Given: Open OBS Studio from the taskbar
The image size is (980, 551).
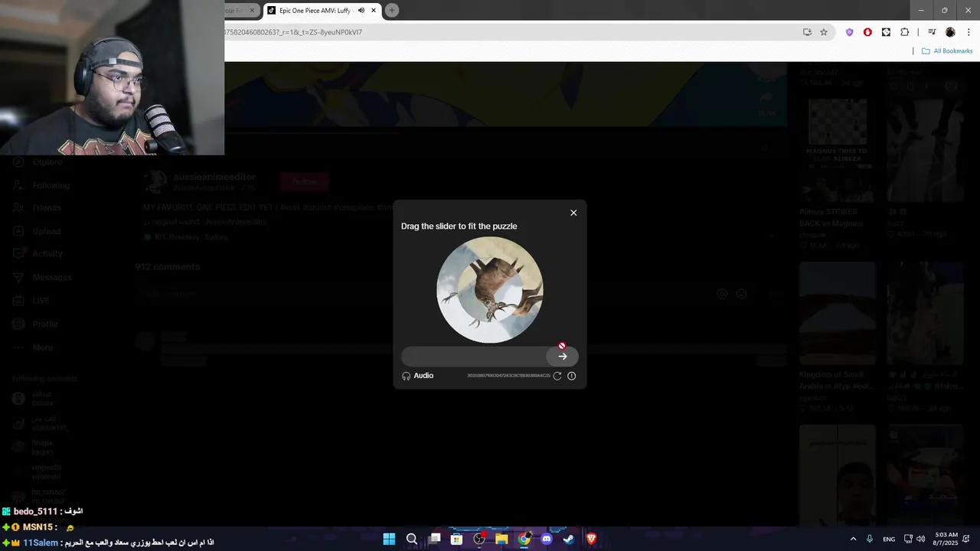Looking at the screenshot, I should [x=479, y=539].
